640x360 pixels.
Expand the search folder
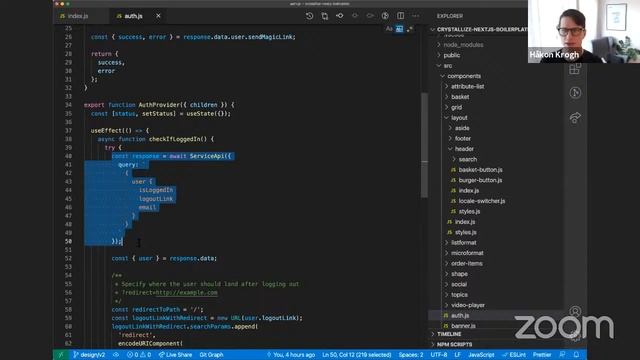click(468, 159)
